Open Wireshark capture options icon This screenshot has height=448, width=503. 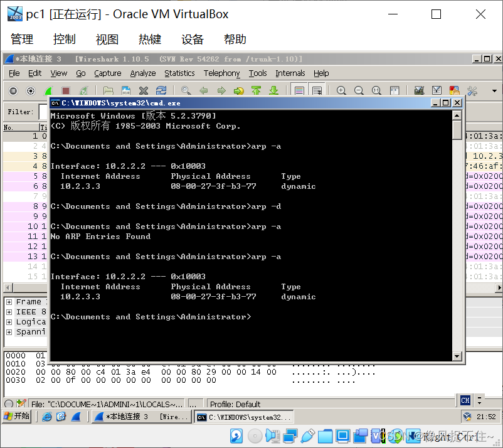(x=31, y=91)
